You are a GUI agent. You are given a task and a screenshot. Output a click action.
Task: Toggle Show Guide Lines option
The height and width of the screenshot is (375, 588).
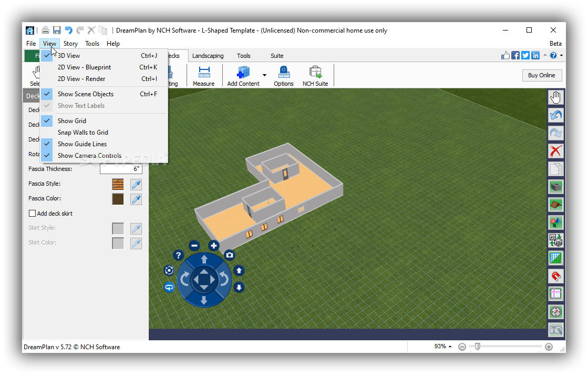(x=104, y=144)
